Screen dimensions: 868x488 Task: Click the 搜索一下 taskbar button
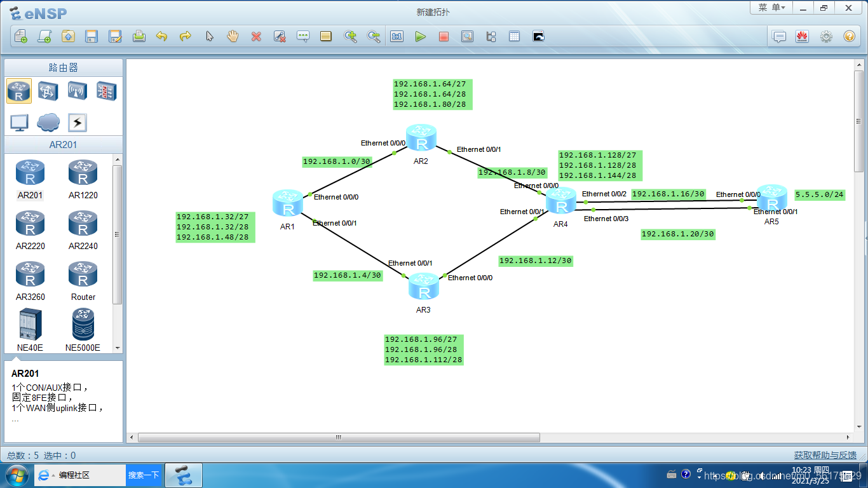(143, 475)
